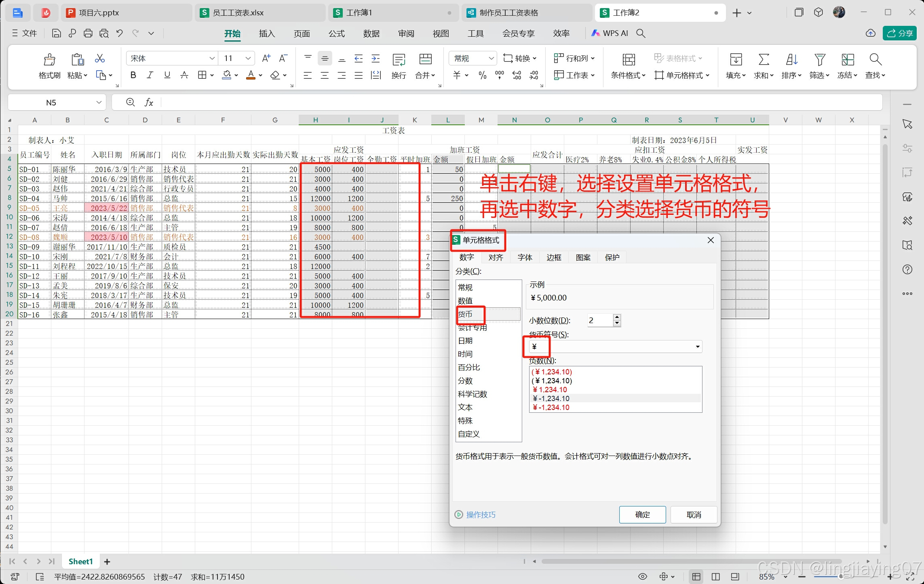Increase decimal places with stepper up arrow

click(617, 317)
